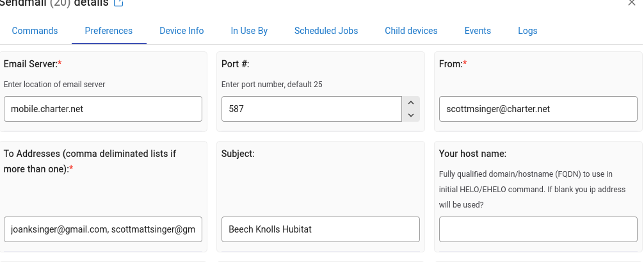Screen dimensions: 644x262
Task: View the In Use By tab
Action: coord(249,31)
